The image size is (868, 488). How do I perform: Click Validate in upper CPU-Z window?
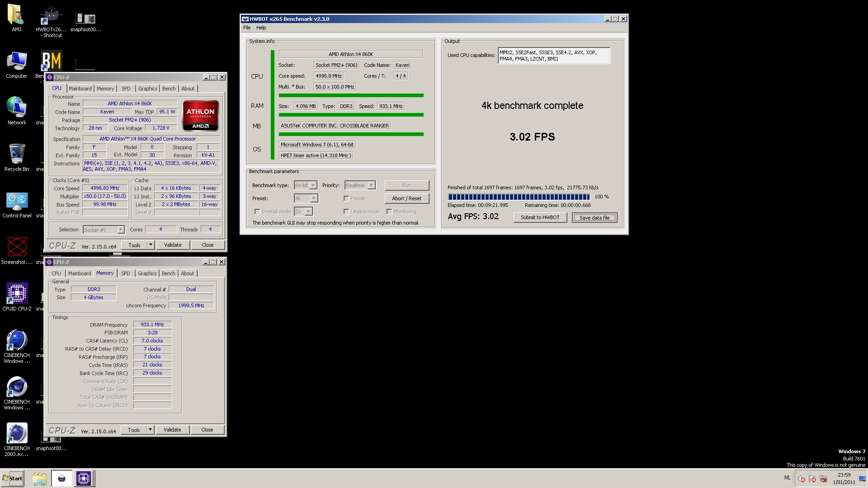coord(173,245)
